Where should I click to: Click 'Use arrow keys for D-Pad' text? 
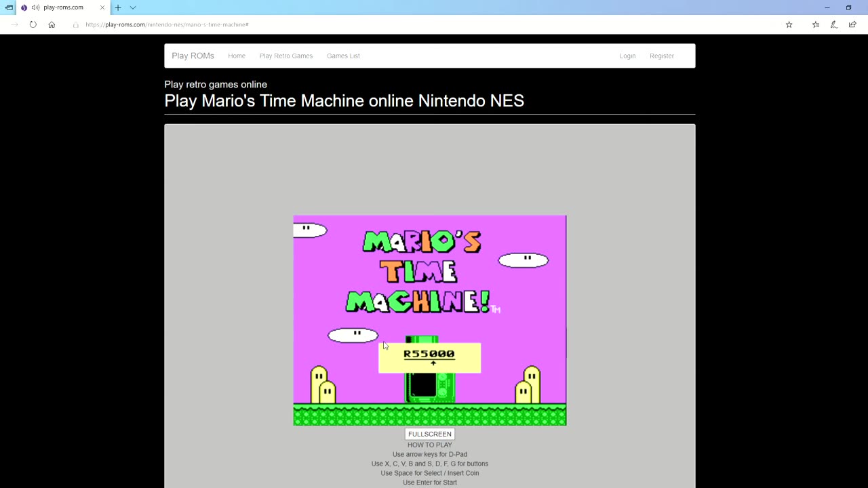coord(430,454)
